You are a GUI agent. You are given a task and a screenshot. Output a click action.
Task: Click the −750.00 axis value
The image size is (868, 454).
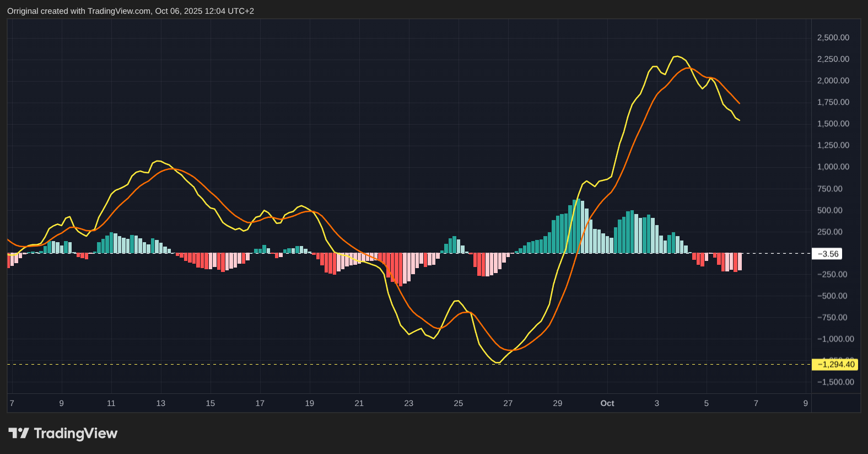pos(832,317)
